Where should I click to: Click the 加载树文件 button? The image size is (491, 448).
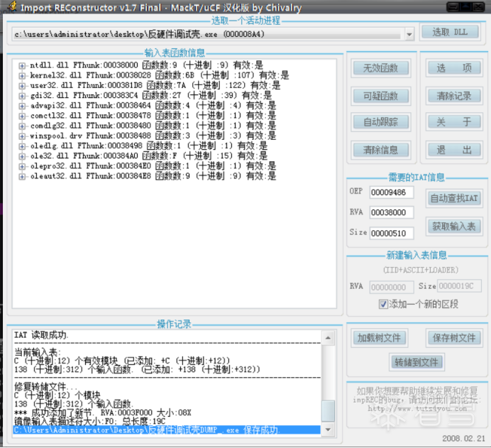(379, 338)
